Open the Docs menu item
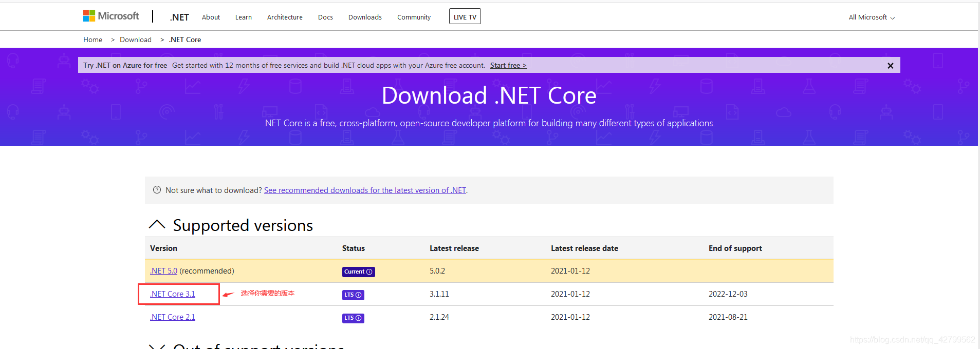This screenshot has width=980, height=349. click(325, 17)
